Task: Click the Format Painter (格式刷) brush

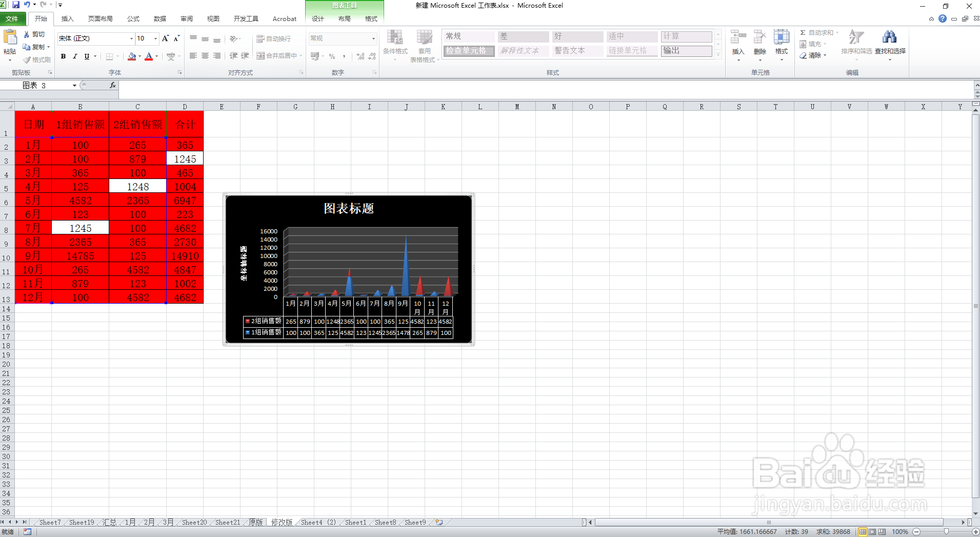Action: [x=27, y=59]
